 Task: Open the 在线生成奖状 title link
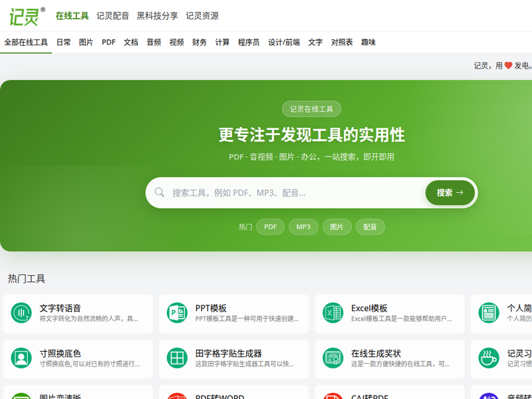(x=376, y=353)
